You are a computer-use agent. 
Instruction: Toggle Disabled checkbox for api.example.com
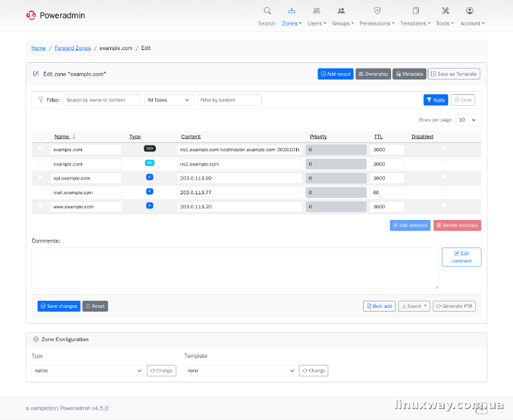pos(444,176)
